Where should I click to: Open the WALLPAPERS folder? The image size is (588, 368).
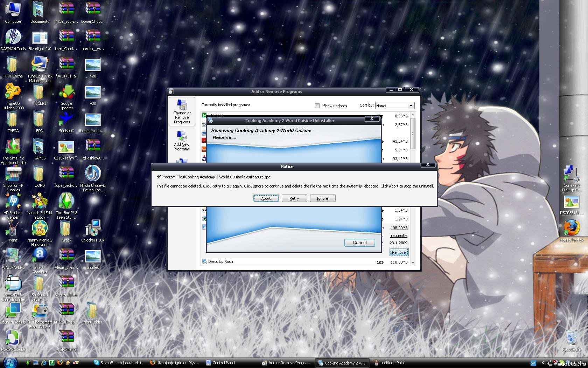13,259
